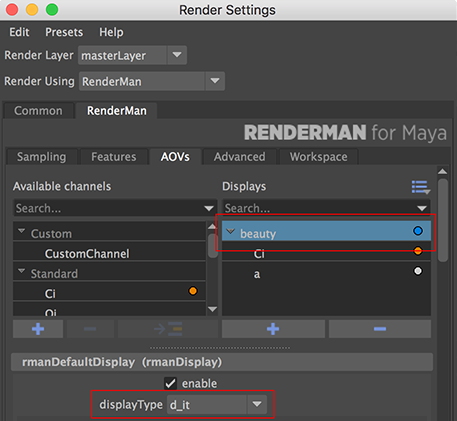Collapse the Custom channel group
Image resolution: width=457 pixels, height=421 pixels.
pyautogui.click(x=22, y=231)
